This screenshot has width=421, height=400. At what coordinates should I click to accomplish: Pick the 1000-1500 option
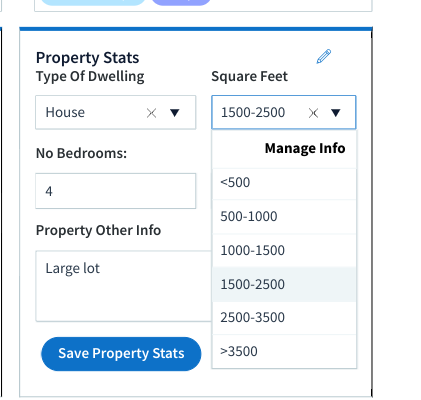point(284,250)
